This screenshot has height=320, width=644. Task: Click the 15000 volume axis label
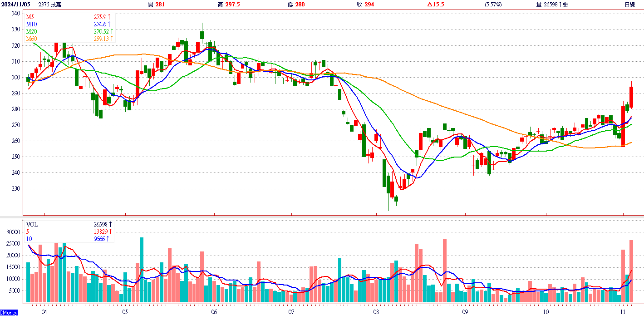pyautogui.click(x=13, y=267)
